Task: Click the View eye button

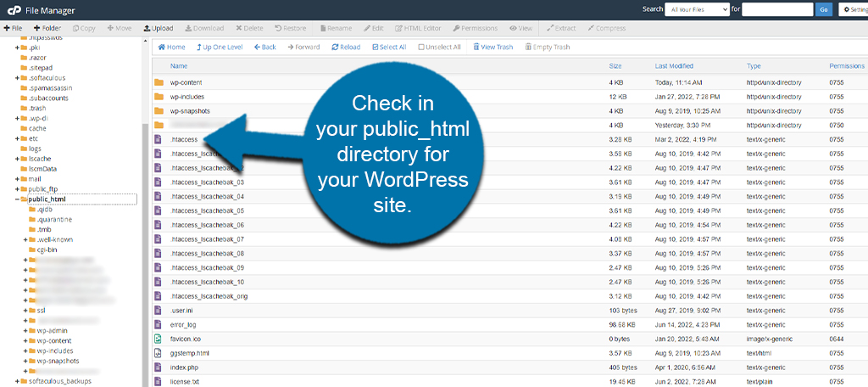Action: pos(521,28)
